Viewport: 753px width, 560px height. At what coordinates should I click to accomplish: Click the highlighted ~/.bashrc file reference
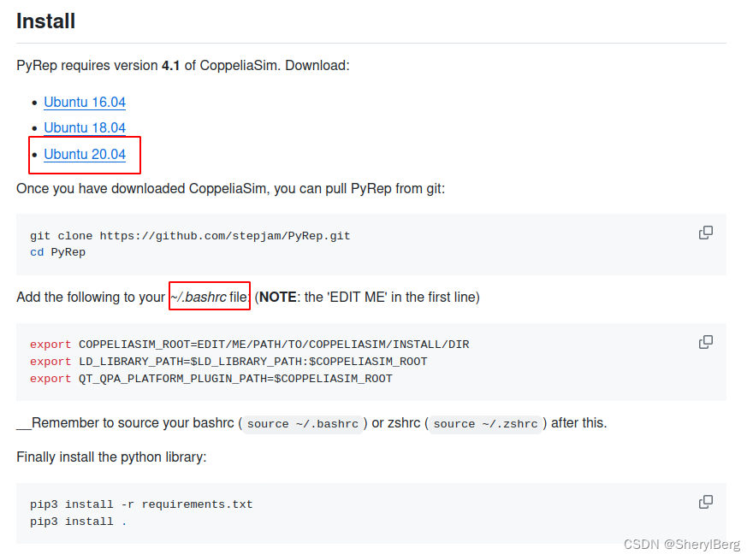tap(208, 296)
